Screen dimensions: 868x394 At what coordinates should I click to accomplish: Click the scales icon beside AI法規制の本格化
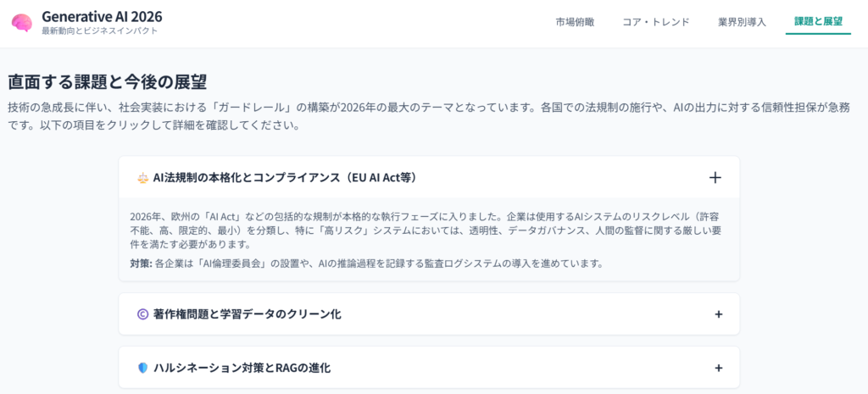pos(142,178)
